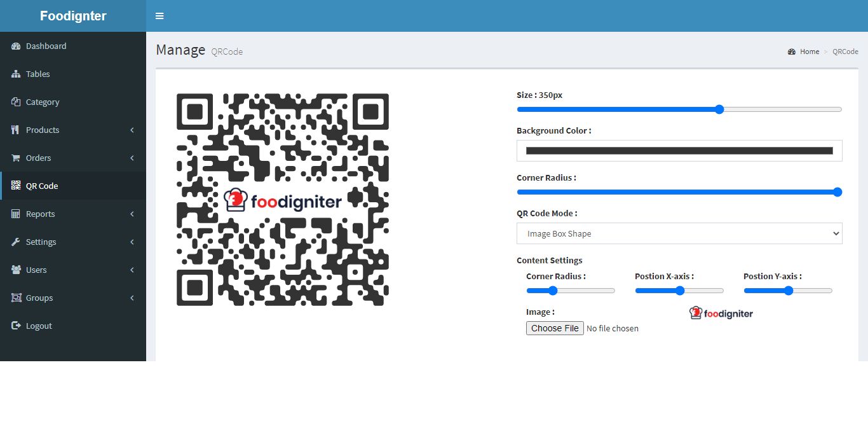Click the Orders cart icon
This screenshot has height=428, width=868.
16,158
